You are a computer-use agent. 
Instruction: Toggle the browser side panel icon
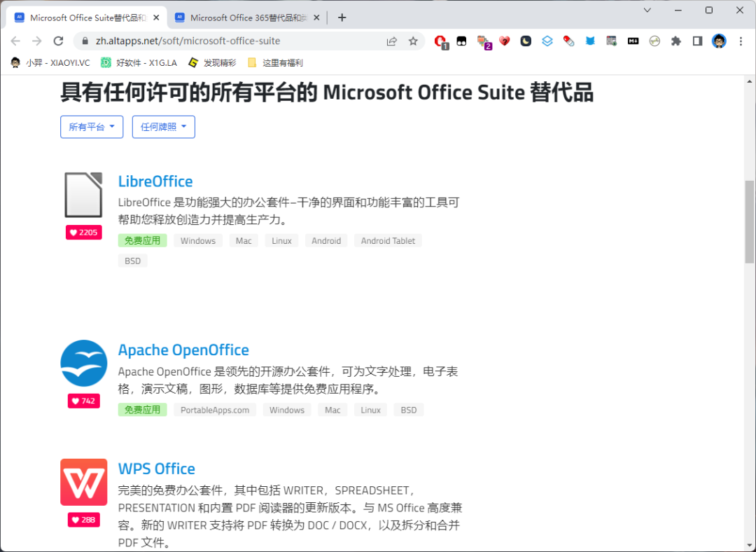click(697, 41)
